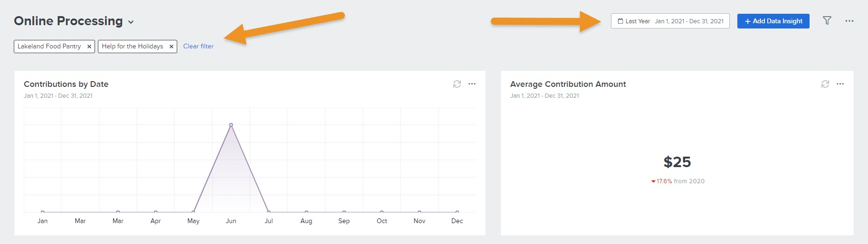Viewport: 868px width, 244px height.
Task: Click the 17.6% from 2020 change text
Action: [678, 181]
